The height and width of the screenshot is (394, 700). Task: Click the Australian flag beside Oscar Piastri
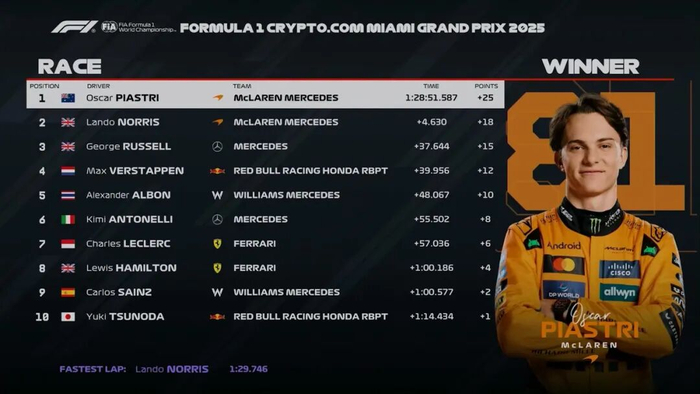(x=68, y=98)
